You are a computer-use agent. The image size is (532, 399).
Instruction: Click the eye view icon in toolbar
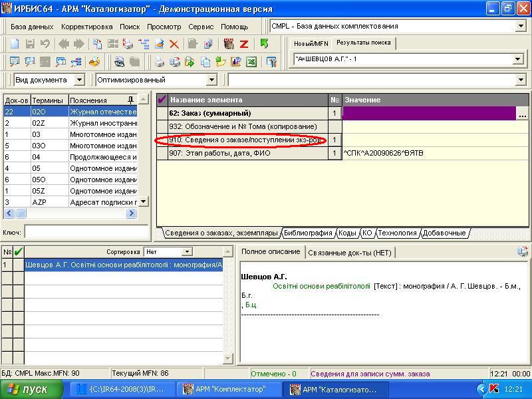coord(119,62)
